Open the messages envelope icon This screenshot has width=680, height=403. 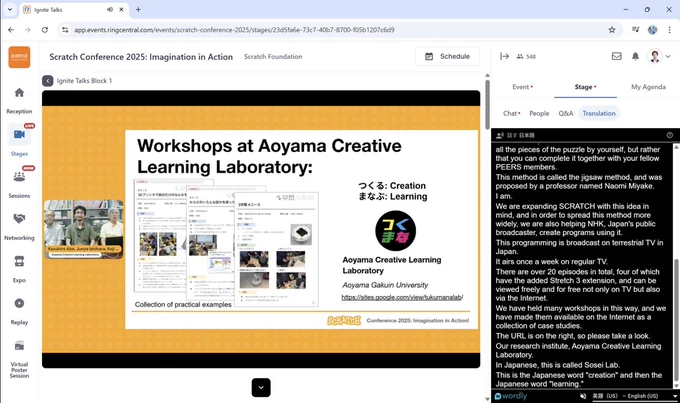click(616, 56)
